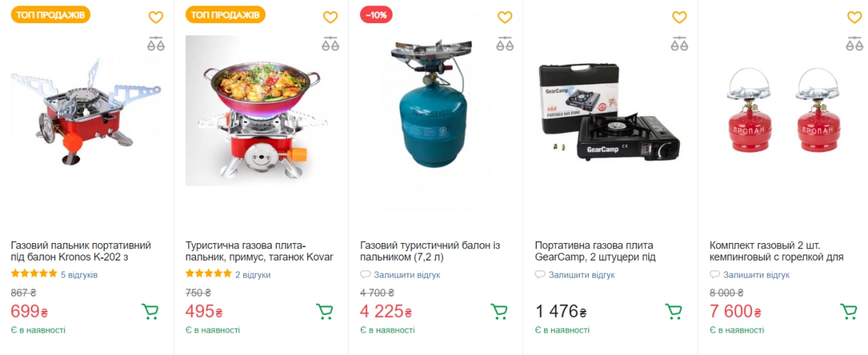This screenshot has width=868, height=355.
Task: Toggle wishlist heart on Kovar stove
Action: [x=330, y=18]
